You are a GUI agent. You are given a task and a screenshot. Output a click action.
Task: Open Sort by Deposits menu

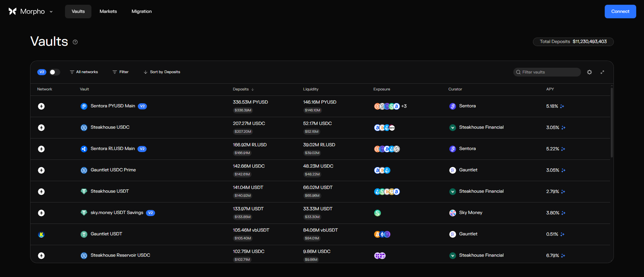pyautogui.click(x=162, y=72)
